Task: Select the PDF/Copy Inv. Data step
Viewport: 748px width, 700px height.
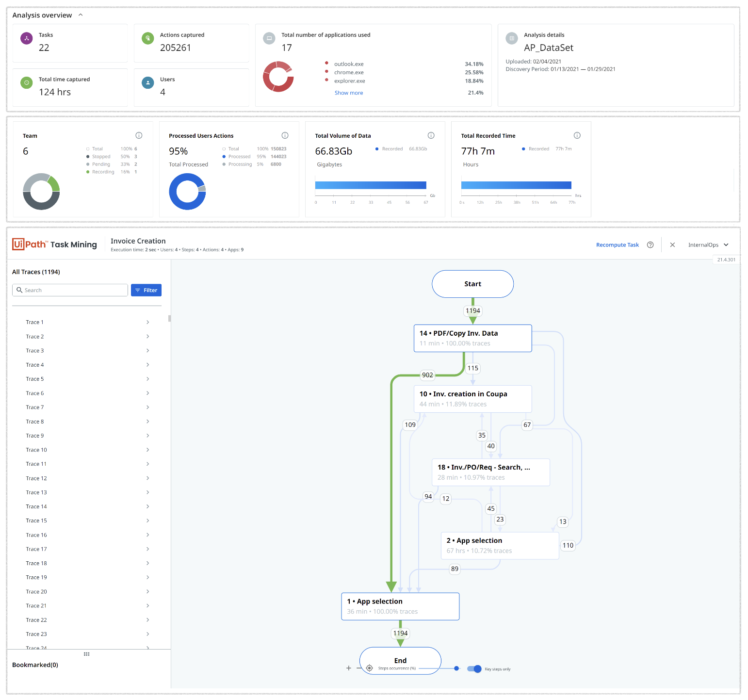Action: pos(473,338)
